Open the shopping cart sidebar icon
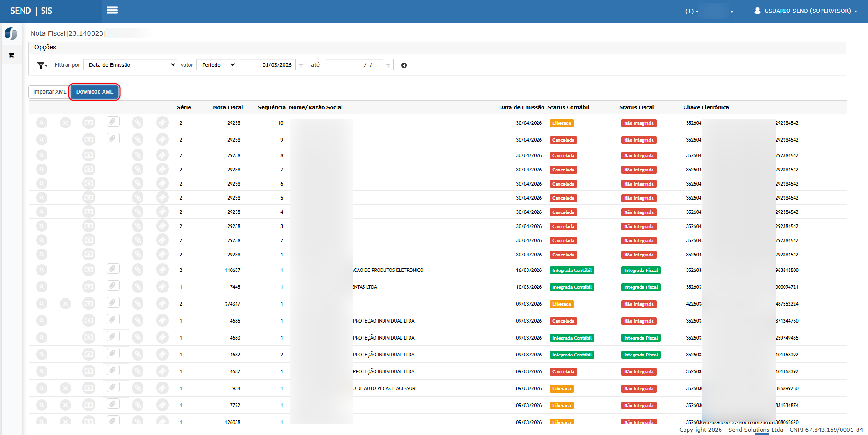The width and height of the screenshot is (868, 435). [11, 55]
